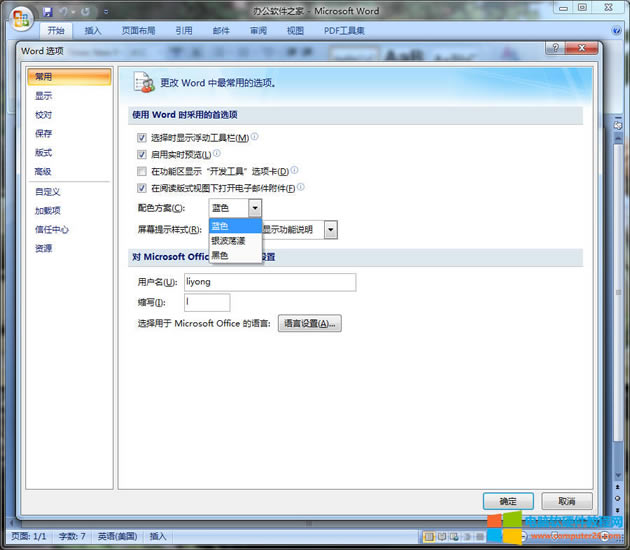Toggle 选择时显示浮动工具栏 checkbox
The image size is (630, 550).
[x=141, y=138]
